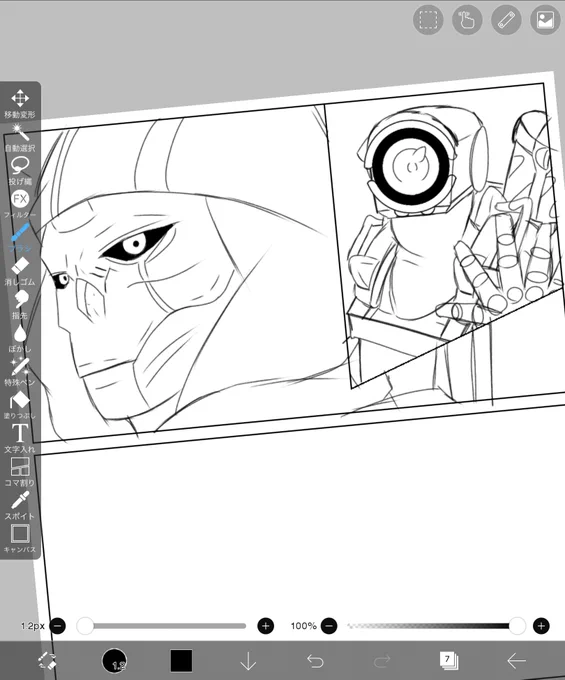
Task: Toggle the stabilizer hand-touch icon
Action: pyautogui.click(x=467, y=20)
